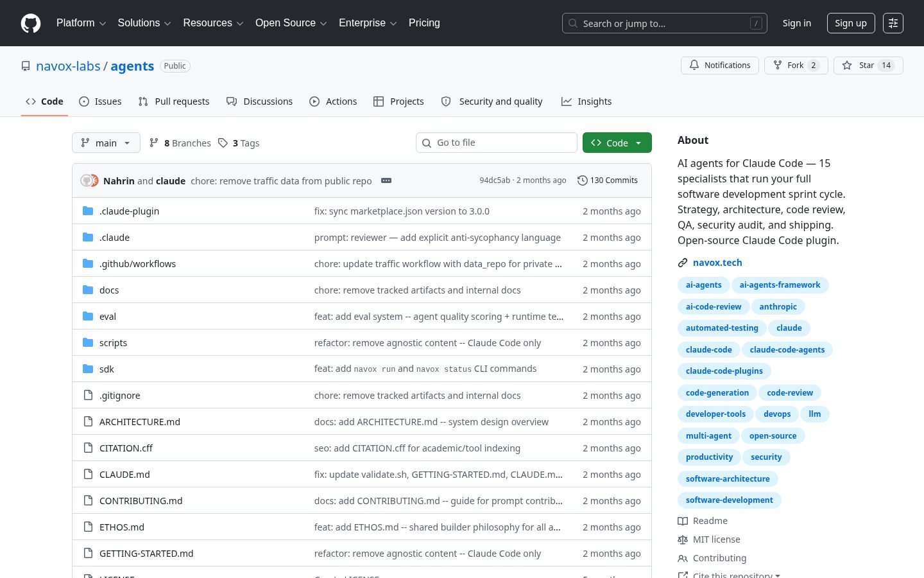Open the claude-code-plugins topic tag
This screenshot has width=924, height=578.
tap(724, 371)
